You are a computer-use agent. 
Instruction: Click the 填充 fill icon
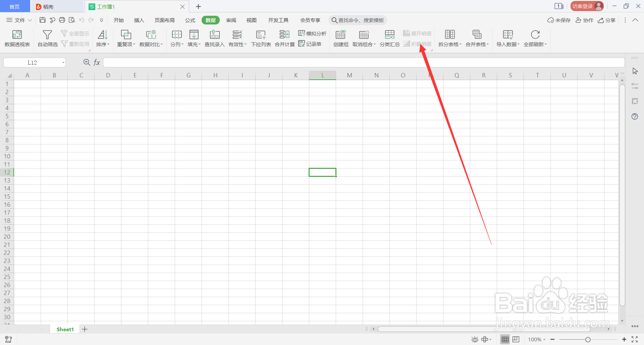(194, 34)
